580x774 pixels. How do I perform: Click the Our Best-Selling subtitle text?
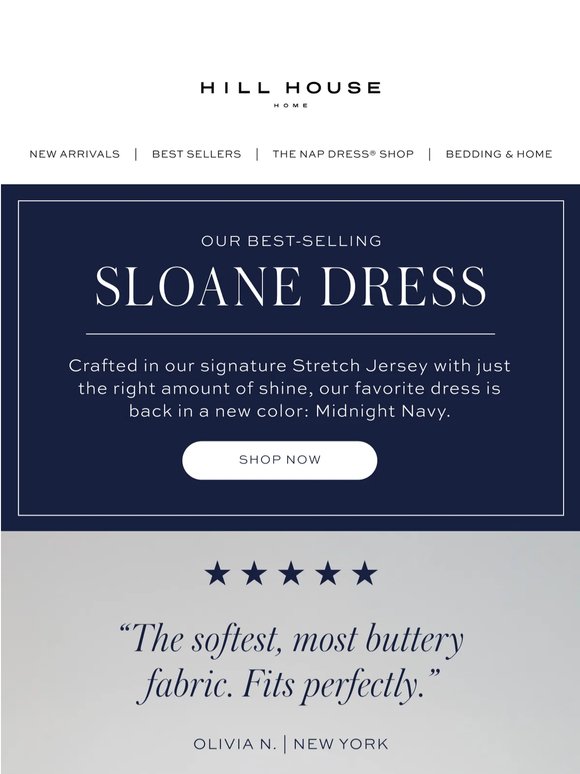(291, 241)
